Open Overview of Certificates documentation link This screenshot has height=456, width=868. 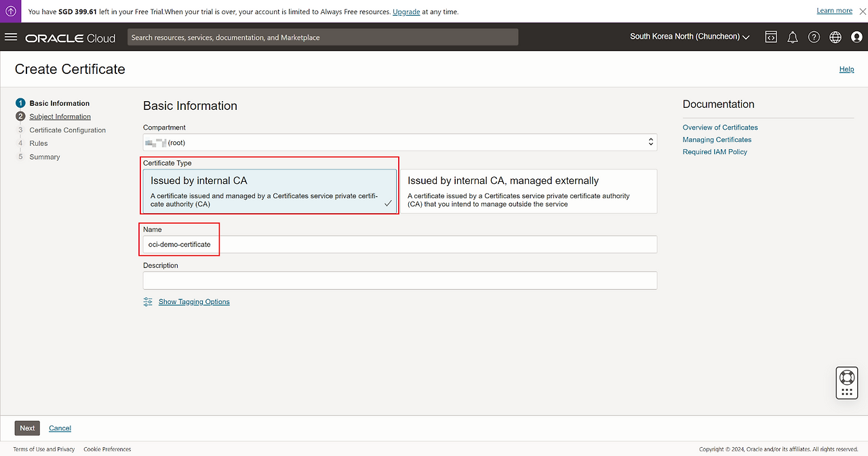point(720,128)
